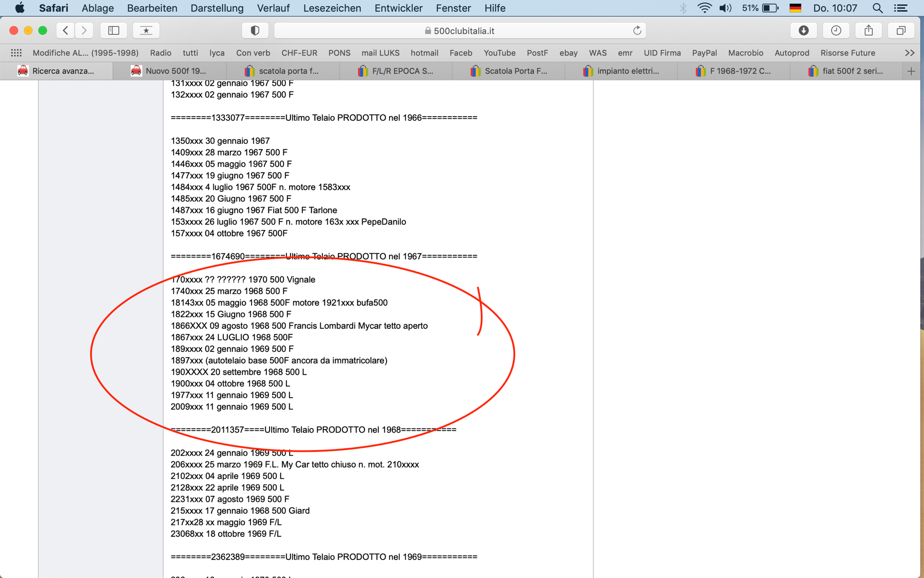Click the line '1897xxx (autotelaio base 500F ancora da immatricolare)'
924x578 pixels.
click(x=279, y=360)
